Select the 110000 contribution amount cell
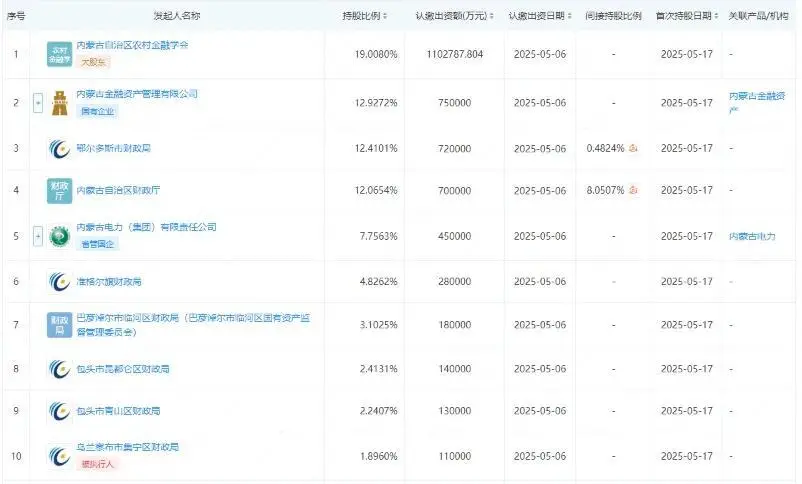802x484 pixels. click(x=455, y=456)
